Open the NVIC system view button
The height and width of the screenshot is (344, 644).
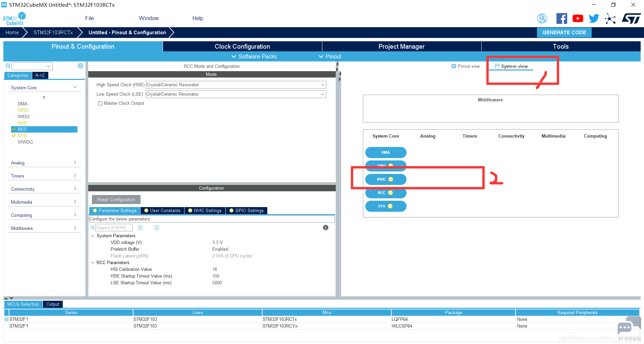[386, 179]
